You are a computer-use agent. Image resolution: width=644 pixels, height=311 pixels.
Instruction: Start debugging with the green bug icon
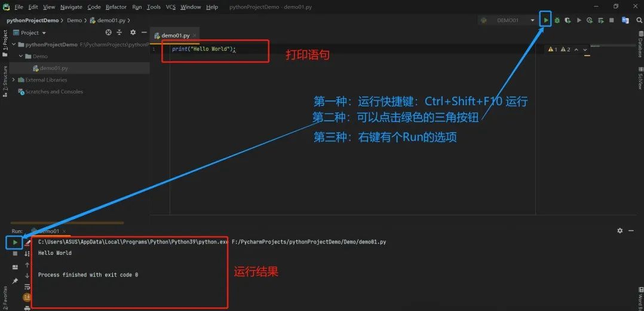coord(557,20)
